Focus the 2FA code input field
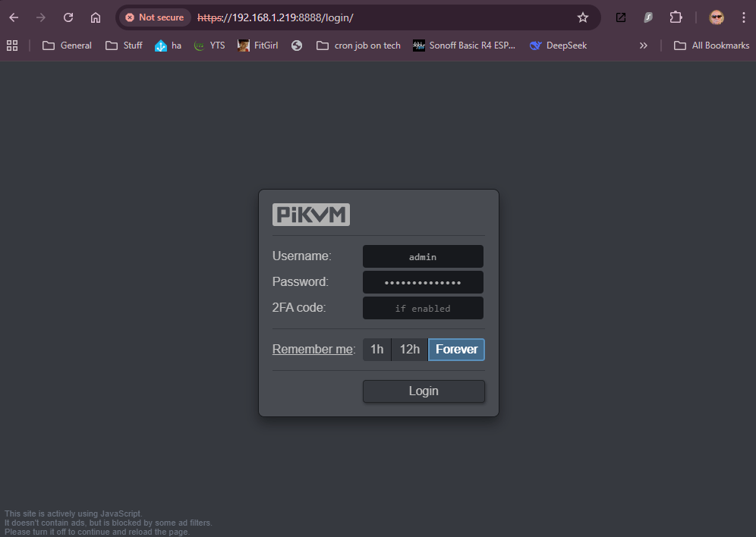The width and height of the screenshot is (756, 537). tap(423, 308)
